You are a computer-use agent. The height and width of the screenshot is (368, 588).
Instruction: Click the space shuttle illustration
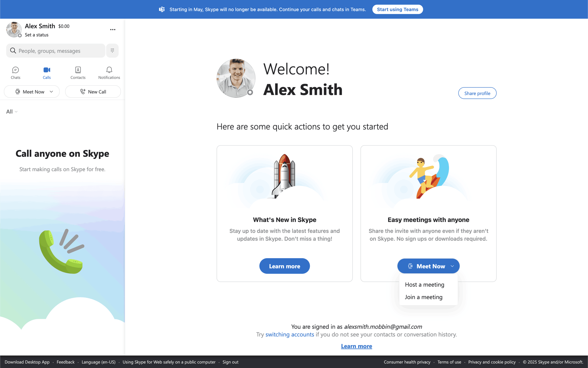(x=284, y=176)
